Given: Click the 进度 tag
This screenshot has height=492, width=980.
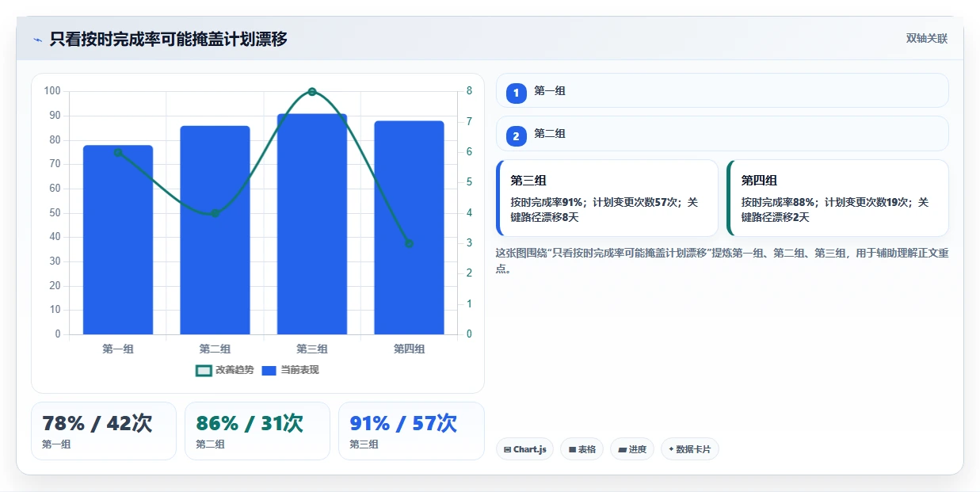Looking at the screenshot, I should click(x=632, y=449).
